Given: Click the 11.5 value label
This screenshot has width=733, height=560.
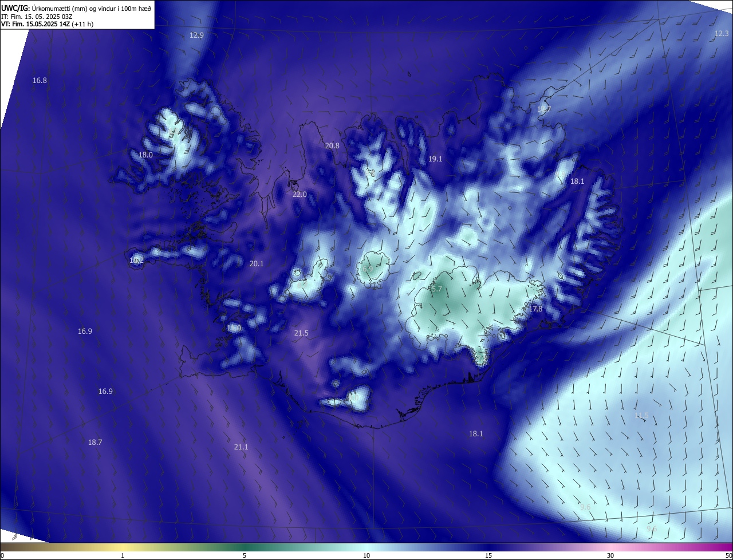Looking at the screenshot, I should pyautogui.click(x=642, y=415).
